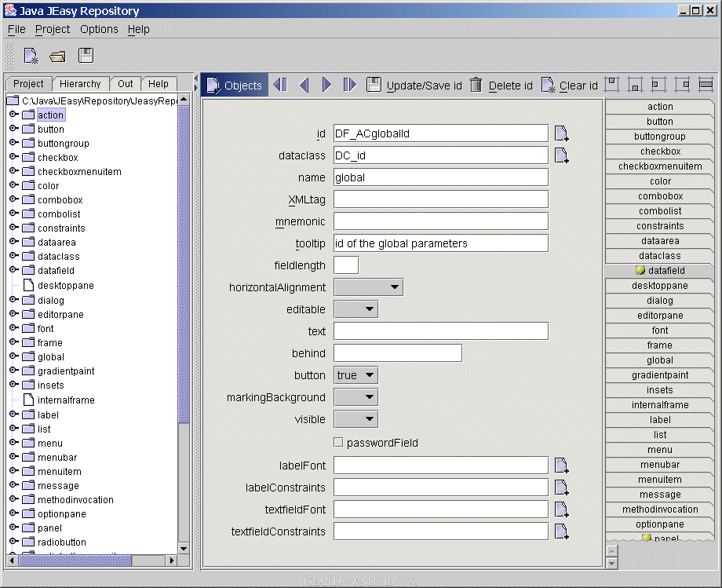
Task: Click the tooltip input field
Action: (x=441, y=243)
